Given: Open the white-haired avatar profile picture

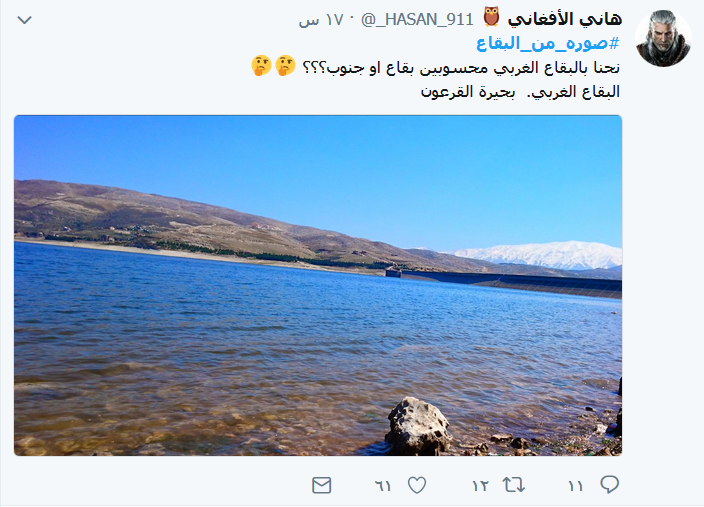Looking at the screenshot, I should (663, 39).
